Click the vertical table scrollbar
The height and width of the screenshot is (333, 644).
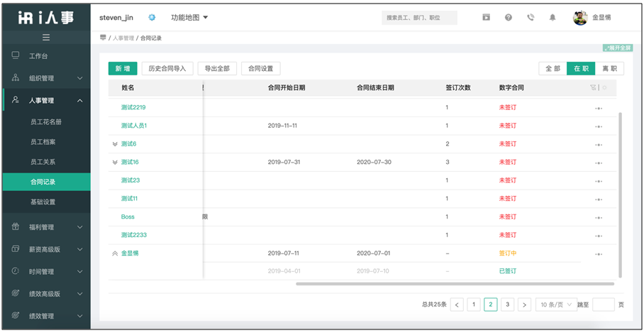tap(620, 194)
